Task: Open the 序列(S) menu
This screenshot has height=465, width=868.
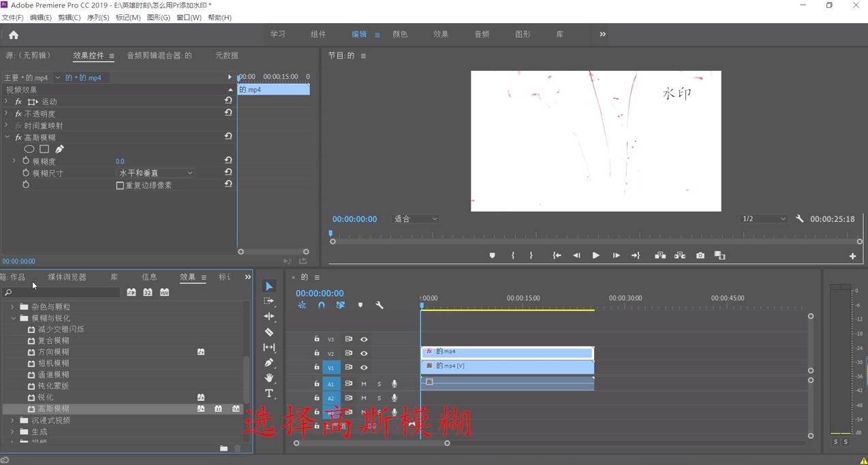Action: click(98, 18)
